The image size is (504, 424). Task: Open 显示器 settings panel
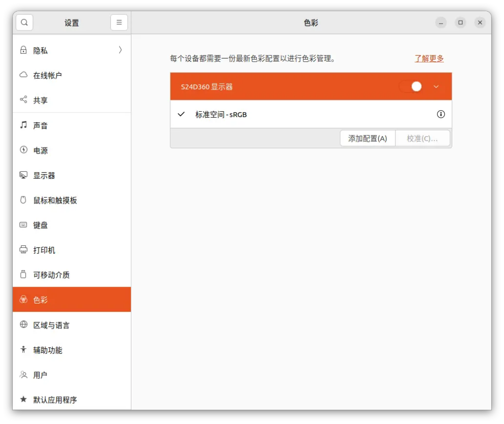(x=44, y=176)
